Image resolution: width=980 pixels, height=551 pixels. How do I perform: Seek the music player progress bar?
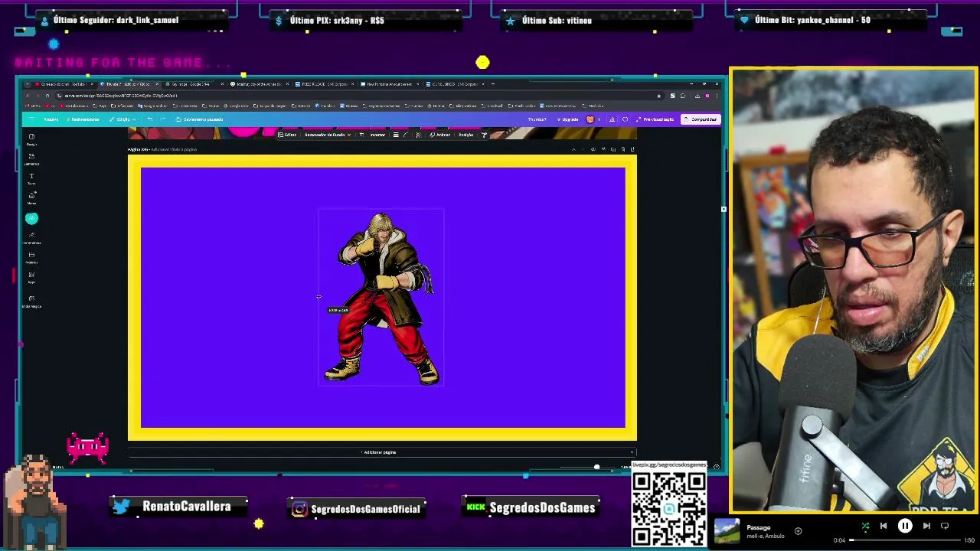click(x=903, y=540)
